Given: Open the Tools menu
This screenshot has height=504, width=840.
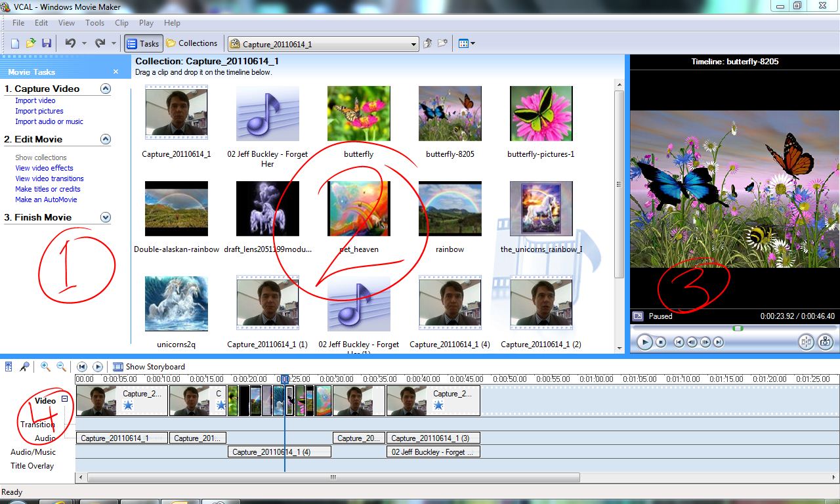Looking at the screenshot, I should (x=94, y=22).
